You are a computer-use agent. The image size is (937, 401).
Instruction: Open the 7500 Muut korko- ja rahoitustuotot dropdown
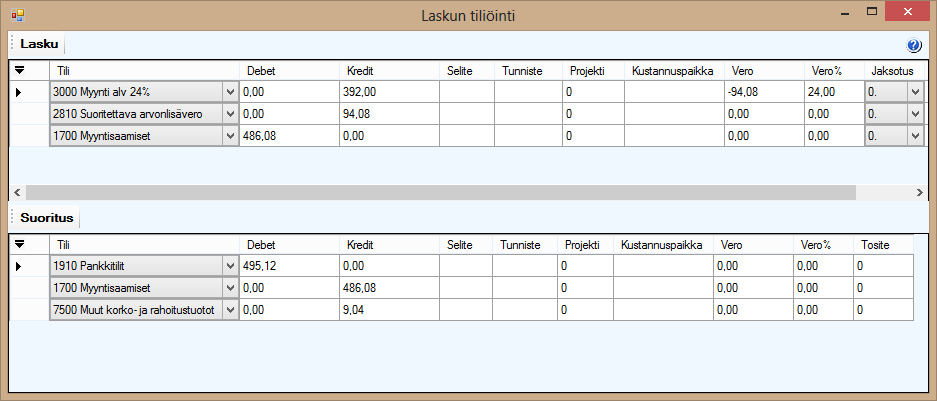click(x=231, y=310)
